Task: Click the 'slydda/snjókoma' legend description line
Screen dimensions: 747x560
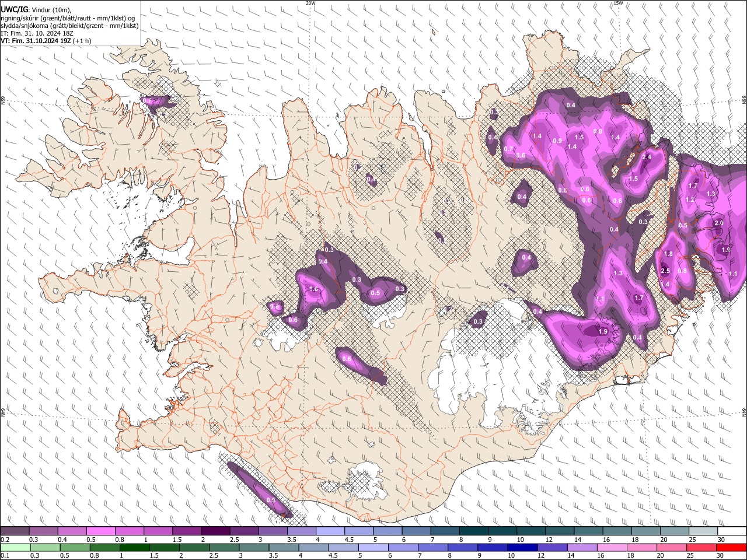Action: point(69,26)
